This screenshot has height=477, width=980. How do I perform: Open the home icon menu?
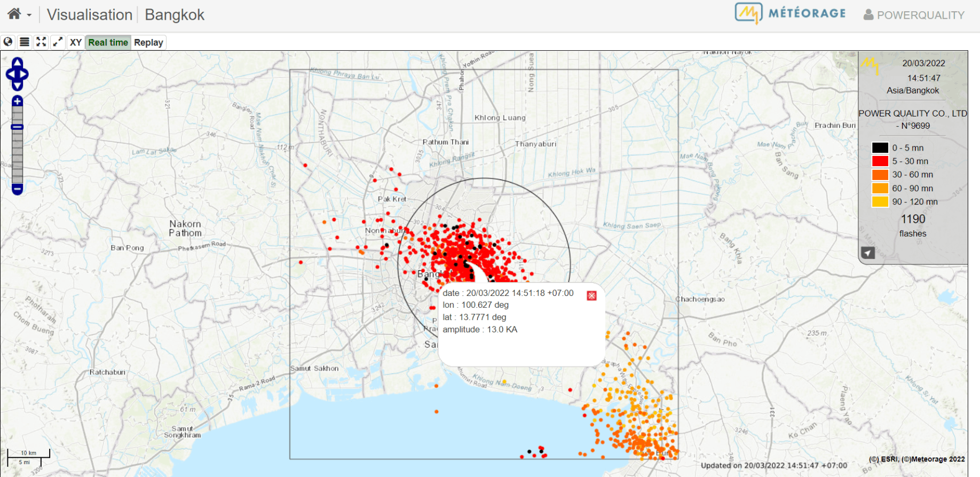(x=14, y=14)
